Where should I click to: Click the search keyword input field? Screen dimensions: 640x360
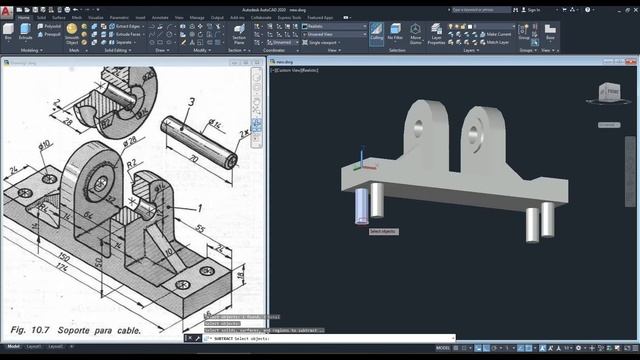pos(481,9)
